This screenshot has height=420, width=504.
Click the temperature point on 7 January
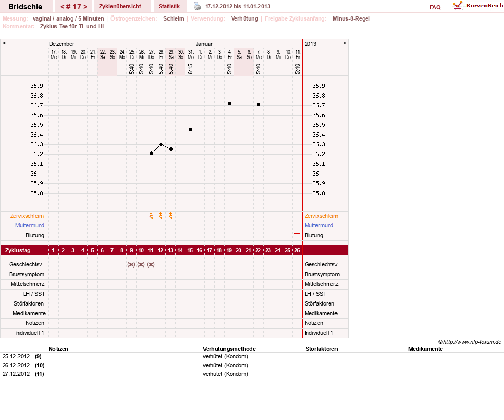[258, 104]
